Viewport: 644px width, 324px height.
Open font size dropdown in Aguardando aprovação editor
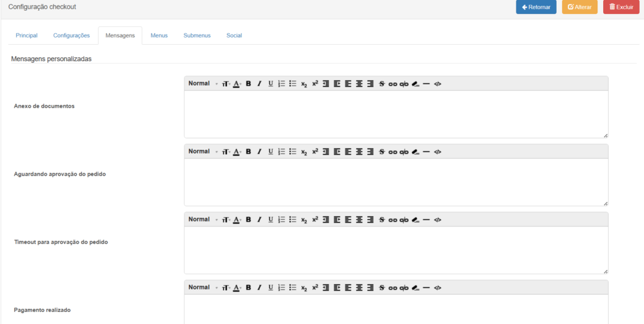[x=225, y=152]
